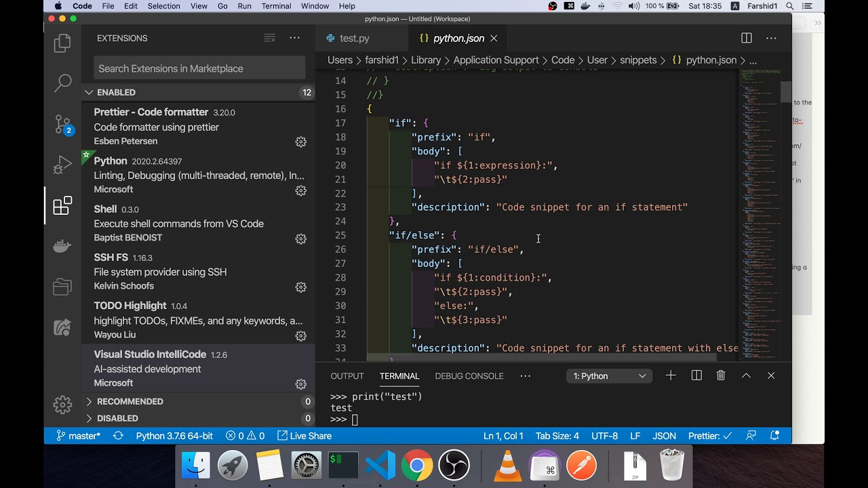This screenshot has height=488, width=868.
Task: Click the code minimap overview
Action: coord(759,213)
